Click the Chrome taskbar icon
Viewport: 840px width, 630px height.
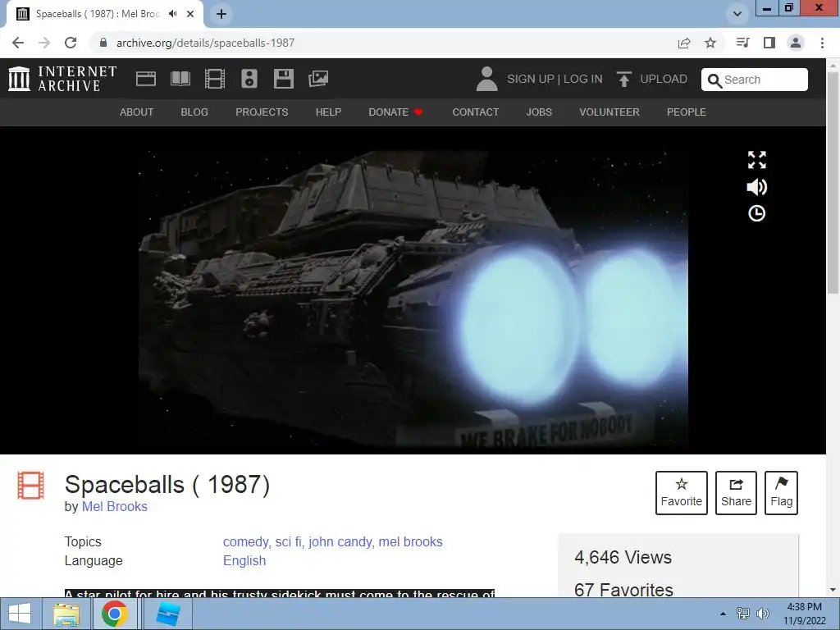point(115,614)
